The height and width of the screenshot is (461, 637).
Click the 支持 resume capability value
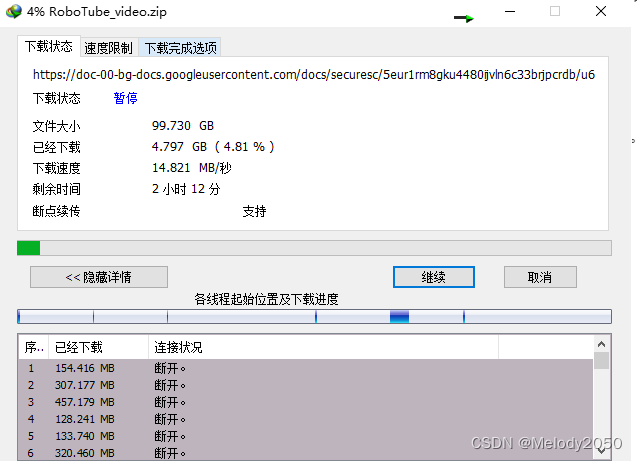pyautogui.click(x=254, y=211)
